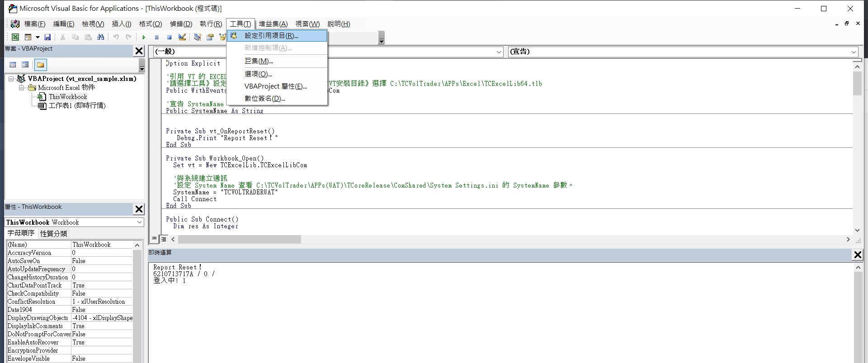The height and width of the screenshot is (363, 868).
Task: Open the Insert UserForm dropdown arrow
Action: point(38,37)
